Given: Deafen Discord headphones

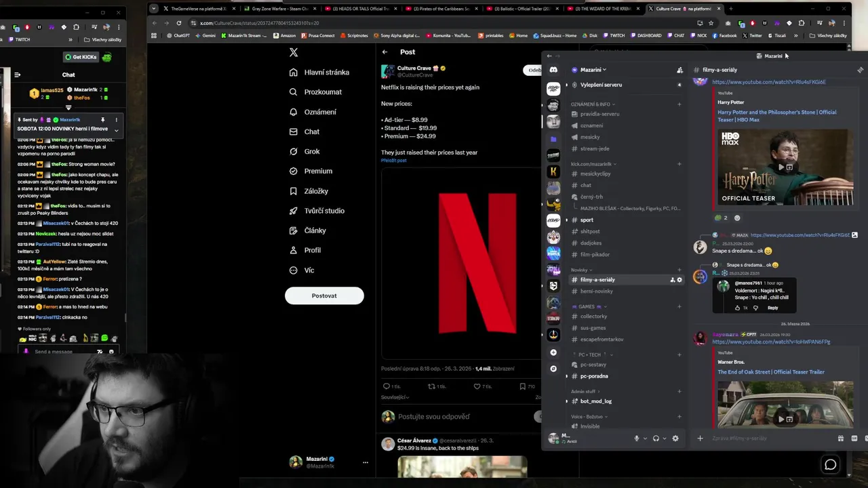Looking at the screenshot, I should 656,439.
